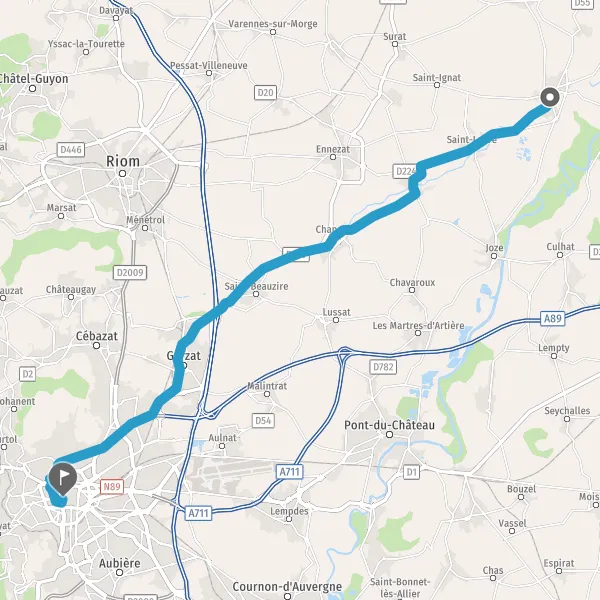Select the D2009 road badge
Image resolution: width=600 pixels, height=600 pixels.
[130, 273]
